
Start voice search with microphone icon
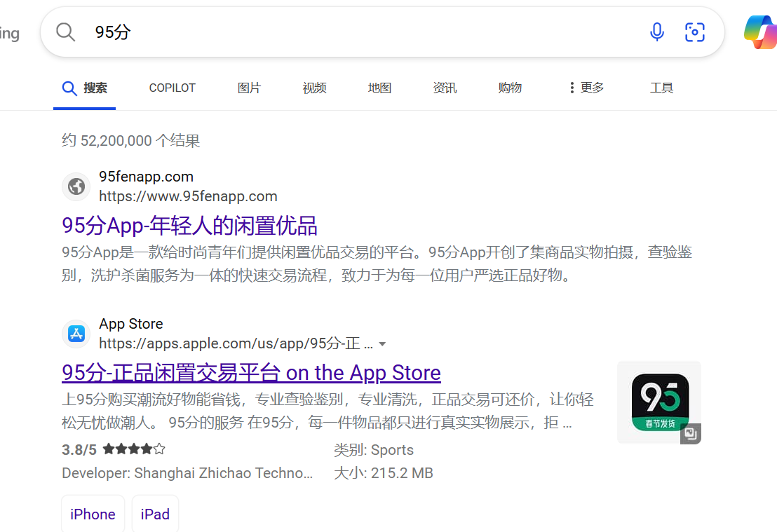coord(656,32)
